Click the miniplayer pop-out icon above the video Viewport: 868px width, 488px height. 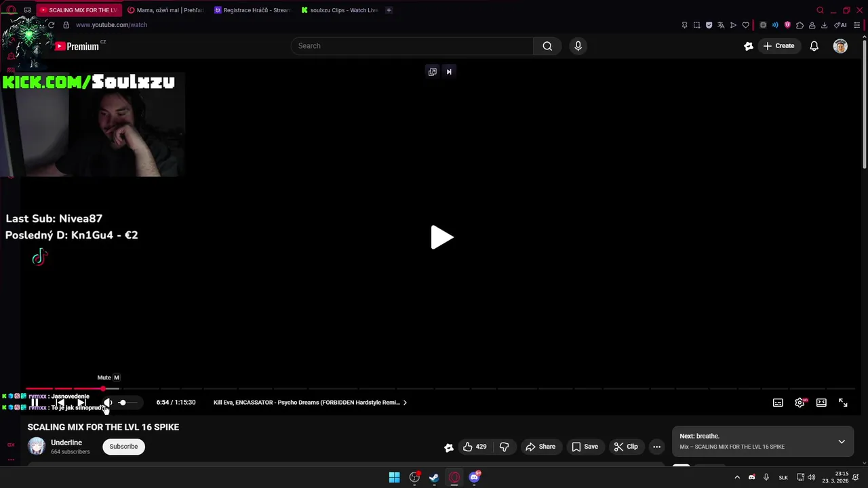coord(433,72)
